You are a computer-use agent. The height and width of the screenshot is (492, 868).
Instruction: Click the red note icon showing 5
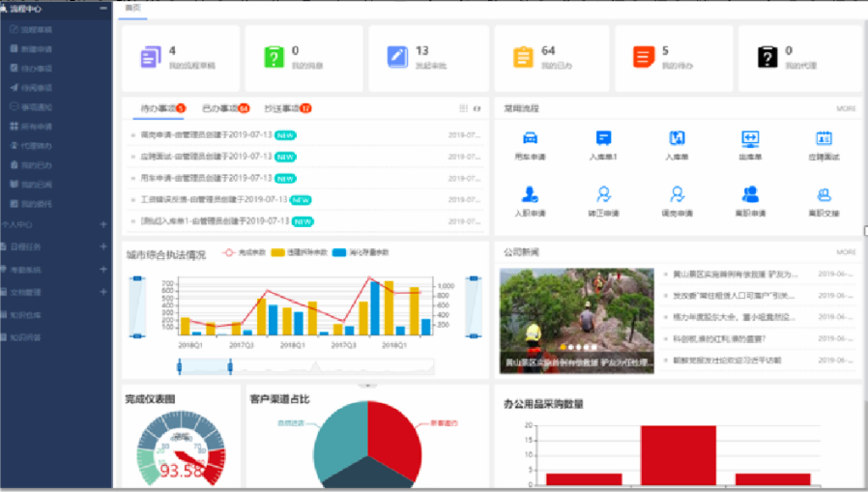(644, 57)
